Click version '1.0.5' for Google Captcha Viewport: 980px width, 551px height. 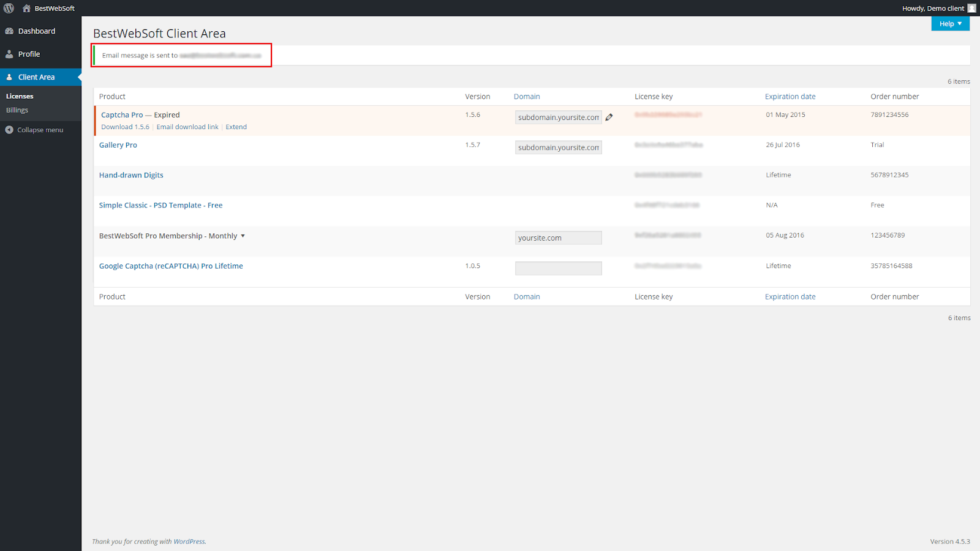[472, 266]
